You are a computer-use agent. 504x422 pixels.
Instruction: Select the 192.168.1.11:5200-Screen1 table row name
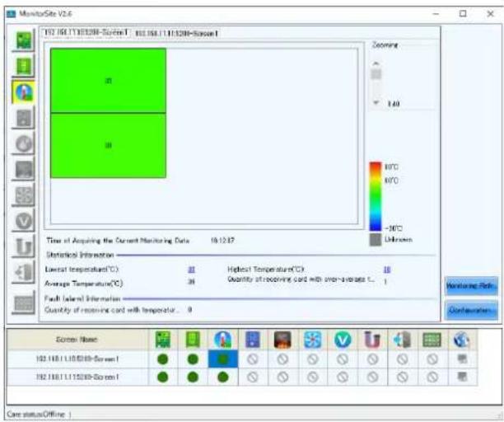[77, 377]
